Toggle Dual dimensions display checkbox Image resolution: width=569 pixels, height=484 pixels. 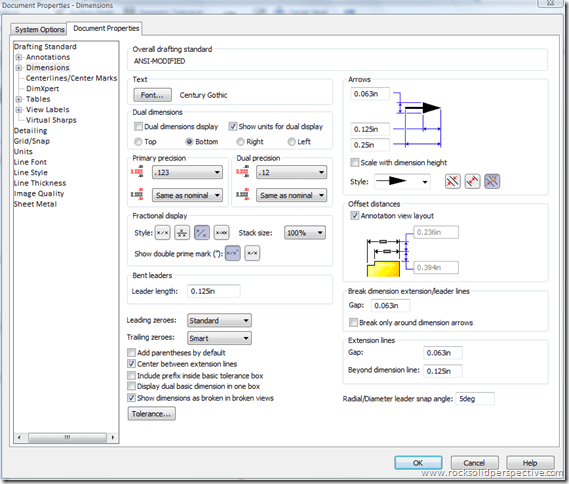click(138, 126)
